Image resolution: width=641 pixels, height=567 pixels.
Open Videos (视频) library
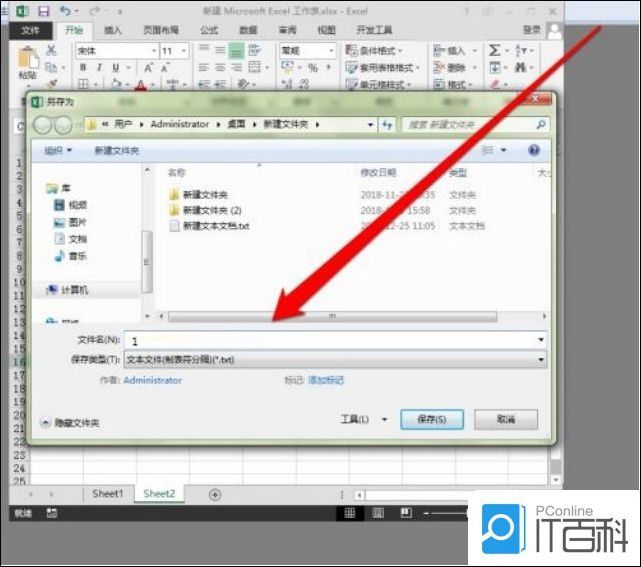[70, 205]
